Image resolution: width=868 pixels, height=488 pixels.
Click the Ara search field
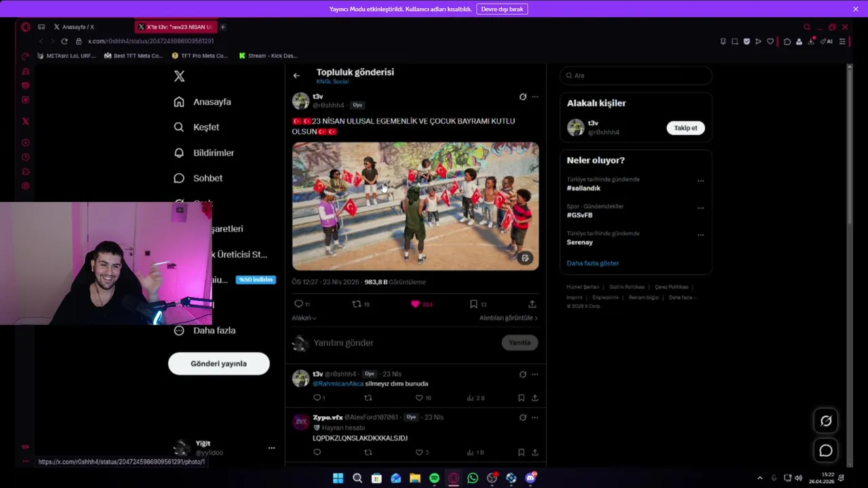(636, 76)
